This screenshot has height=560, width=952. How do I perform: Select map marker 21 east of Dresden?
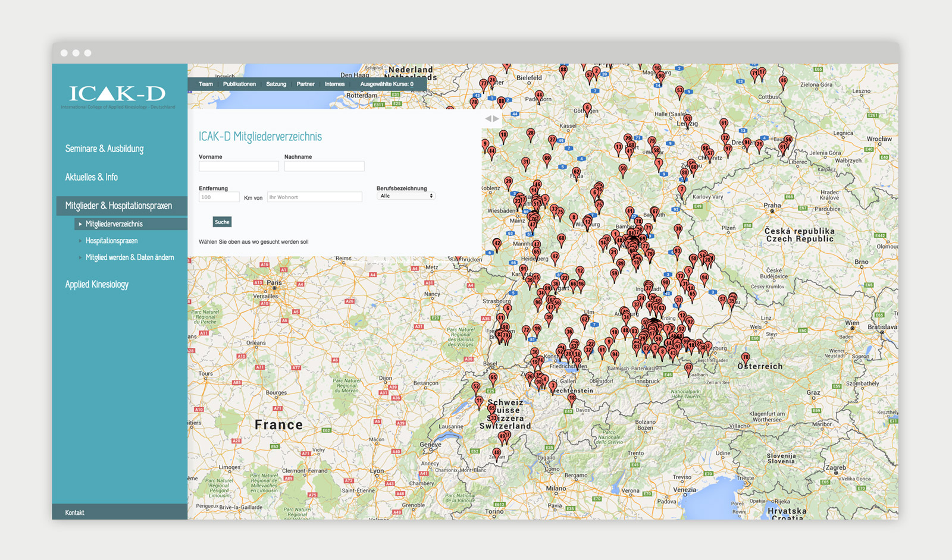(759, 146)
